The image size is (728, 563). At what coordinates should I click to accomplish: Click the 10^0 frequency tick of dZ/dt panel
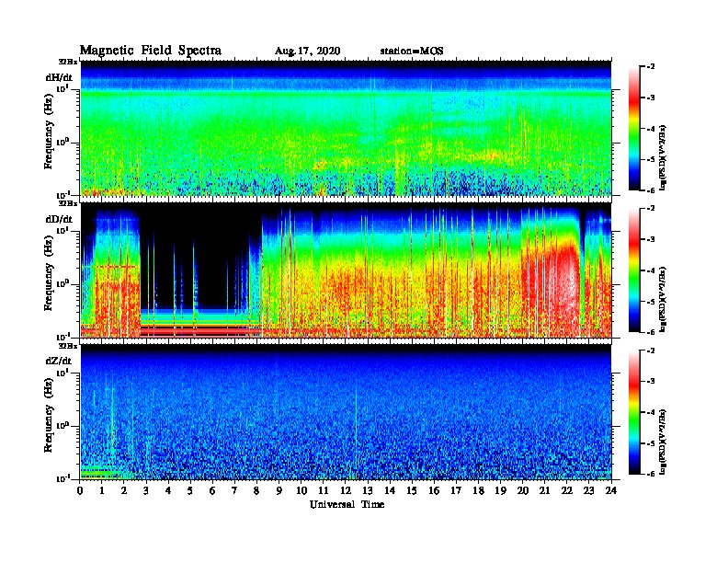63,425
